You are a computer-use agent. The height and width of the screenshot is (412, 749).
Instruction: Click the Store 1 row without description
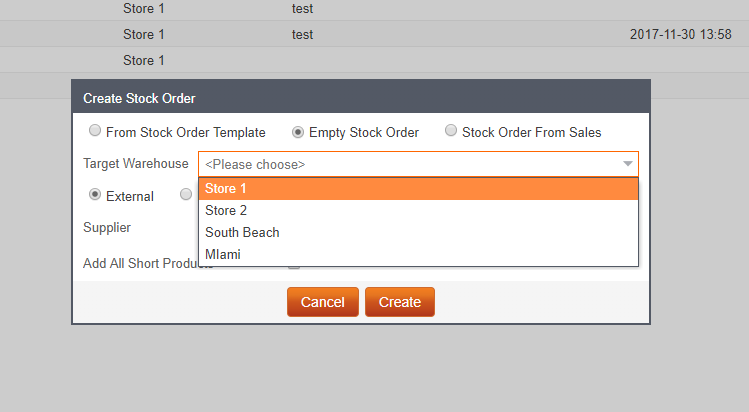[374, 60]
